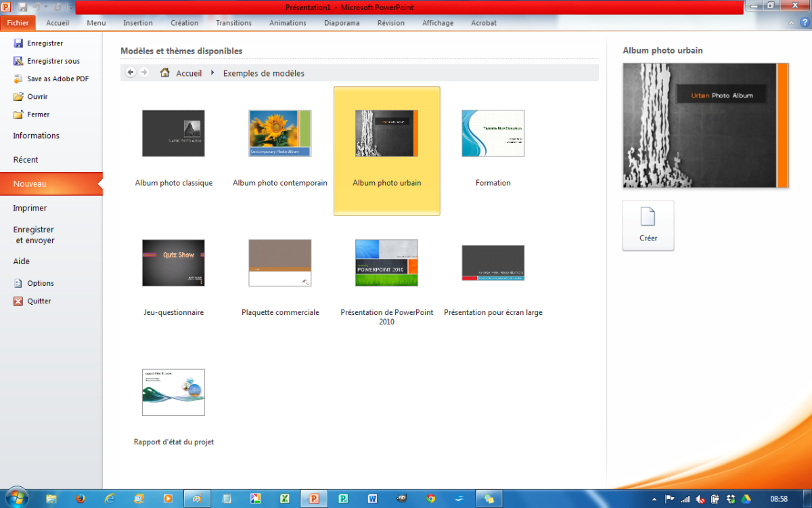Open the Création ribbon tab
Viewport: 812px width, 508px height.
[x=185, y=23]
